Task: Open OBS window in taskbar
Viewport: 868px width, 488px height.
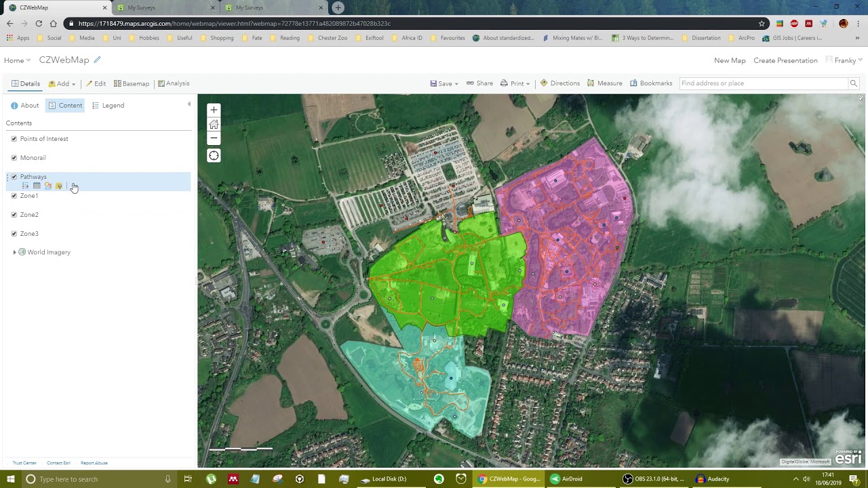Action: [654, 479]
